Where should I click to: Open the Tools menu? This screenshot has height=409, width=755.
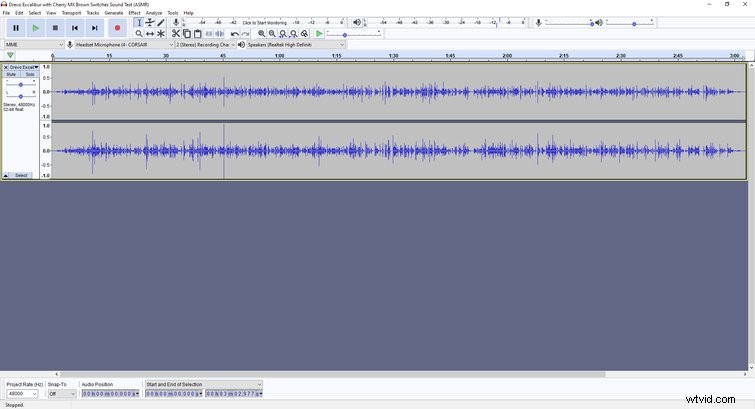pyautogui.click(x=173, y=13)
